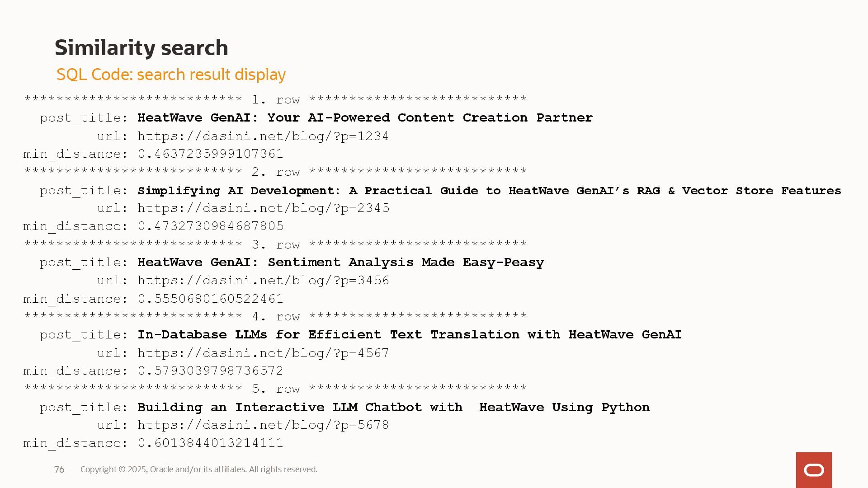
Task: Click the min_distance value 0.6013844013214111
Action: [x=210, y=443]
